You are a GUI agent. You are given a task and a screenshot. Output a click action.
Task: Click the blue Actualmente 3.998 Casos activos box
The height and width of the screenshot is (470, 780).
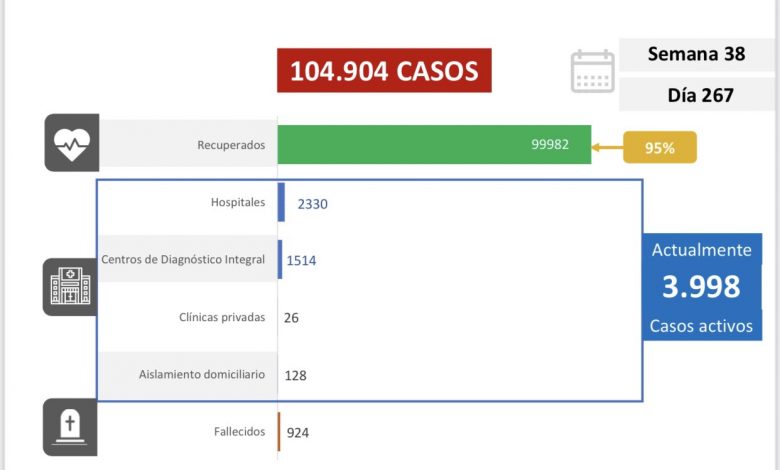coord(702,287)
